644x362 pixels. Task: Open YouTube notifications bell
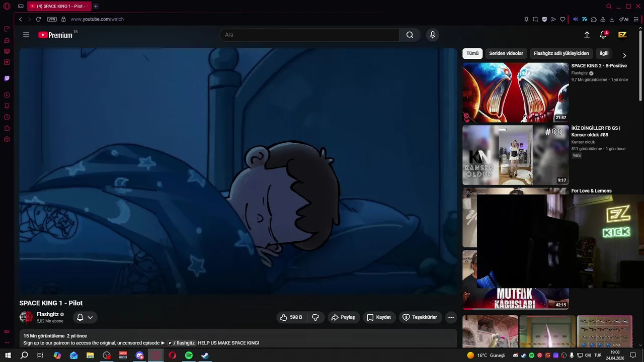coord(603,35)
